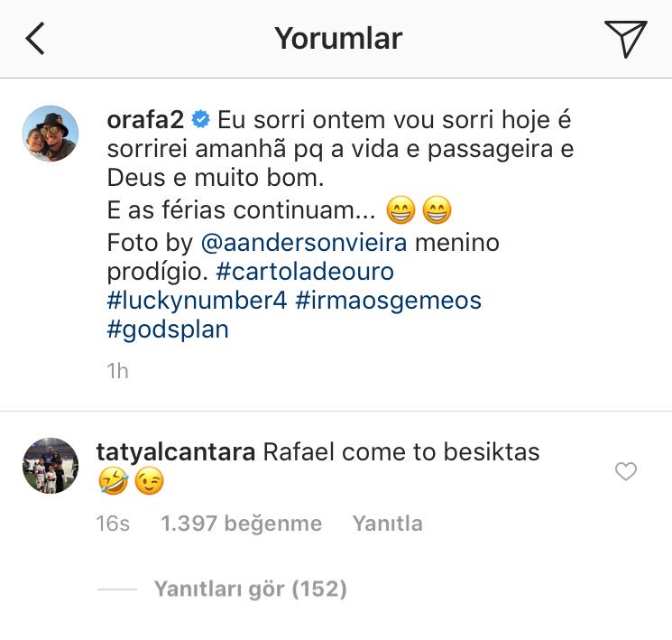The width and height of the screenshot is (672, 640).
Task: Go back using the left arrow
Action: click(x=36, y=38)
